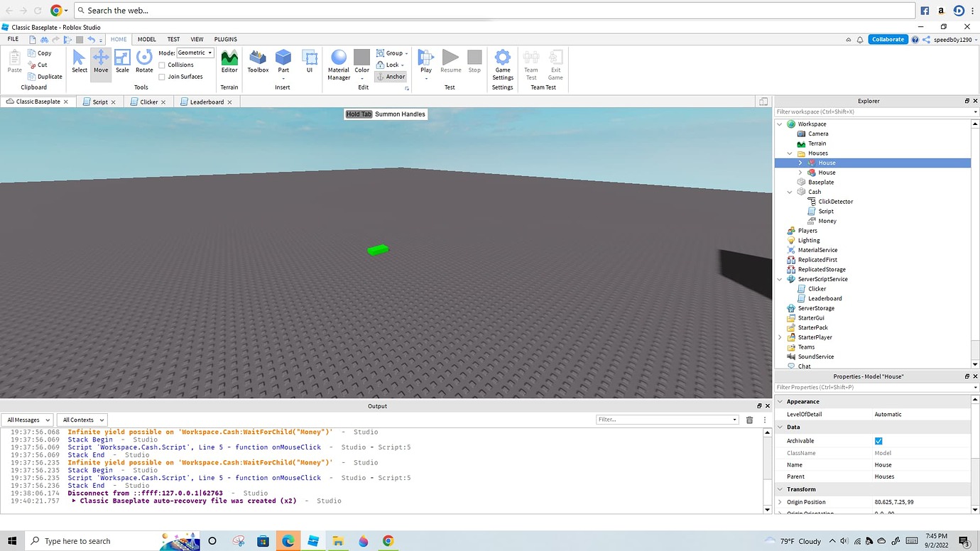Enable the Collisions checkbox
980x551 pixels.
pos(163,65)
